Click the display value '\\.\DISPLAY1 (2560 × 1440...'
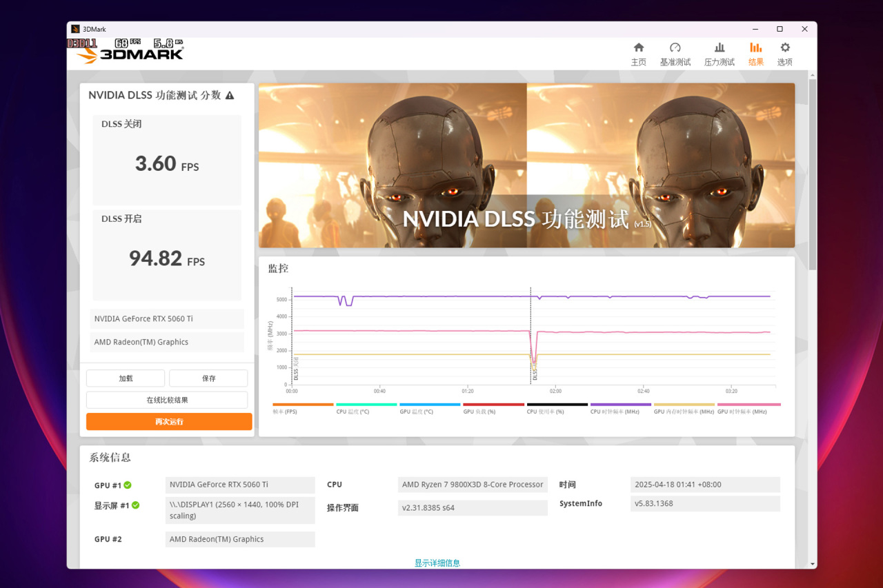 pyautogui.click(x=240, y=511)
